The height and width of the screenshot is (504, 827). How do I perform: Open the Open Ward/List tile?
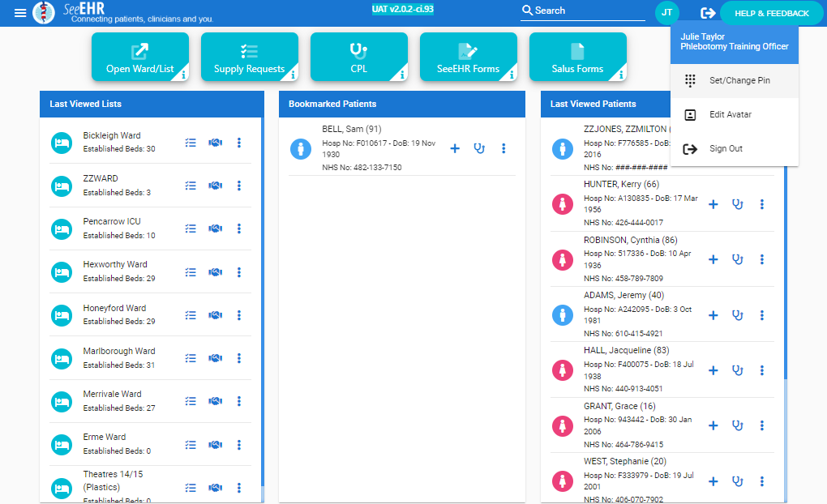pyautogui.click(x=140, y=57)
